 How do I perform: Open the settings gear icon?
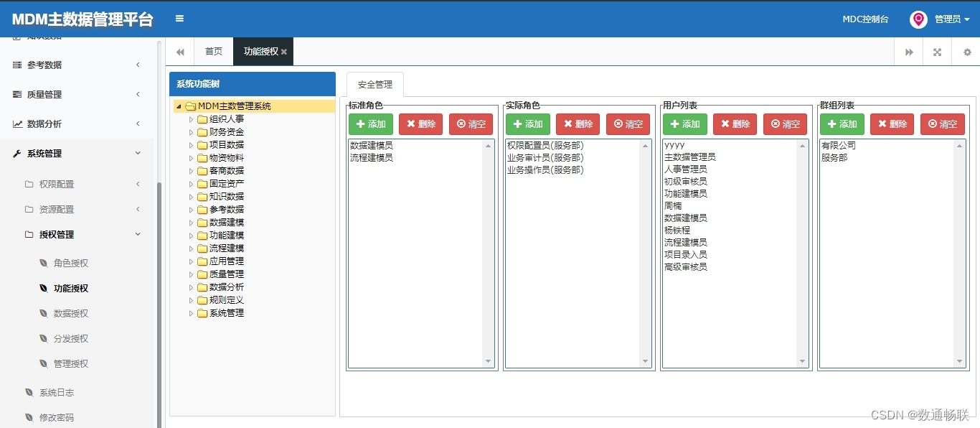[x=967, y=52]
